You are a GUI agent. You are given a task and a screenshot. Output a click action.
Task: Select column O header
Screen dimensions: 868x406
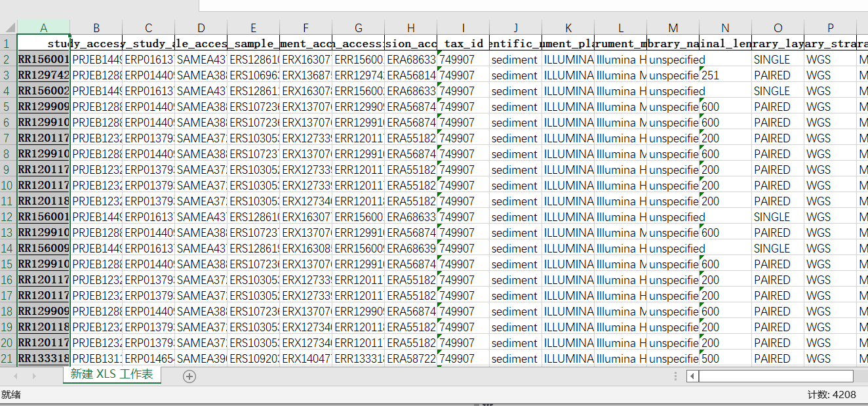[x=778, y=28]
